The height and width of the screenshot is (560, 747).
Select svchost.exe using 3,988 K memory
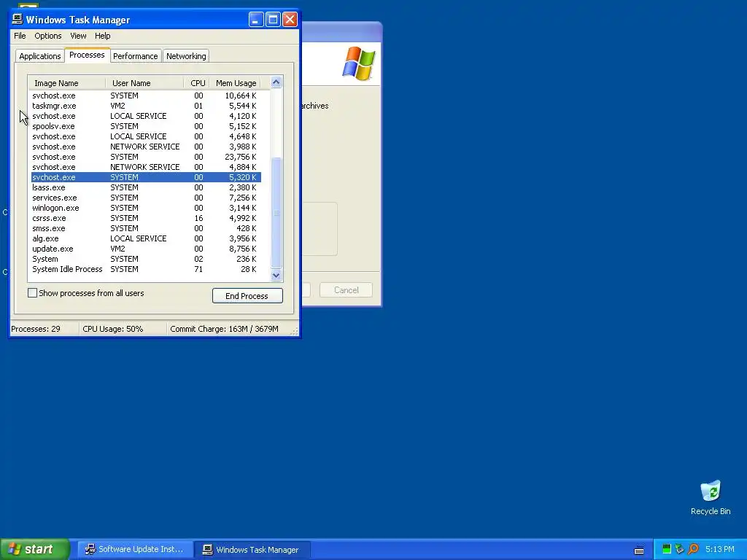146,147
